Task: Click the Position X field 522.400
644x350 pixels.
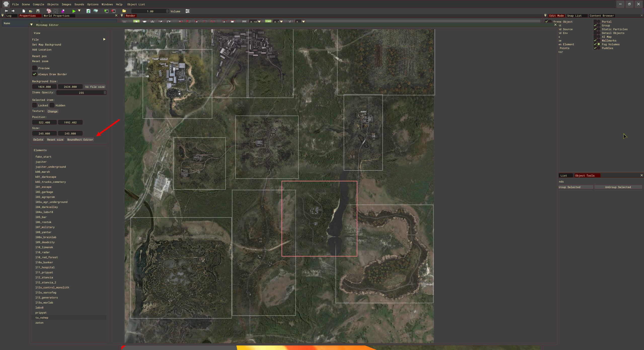Action: 44,122
